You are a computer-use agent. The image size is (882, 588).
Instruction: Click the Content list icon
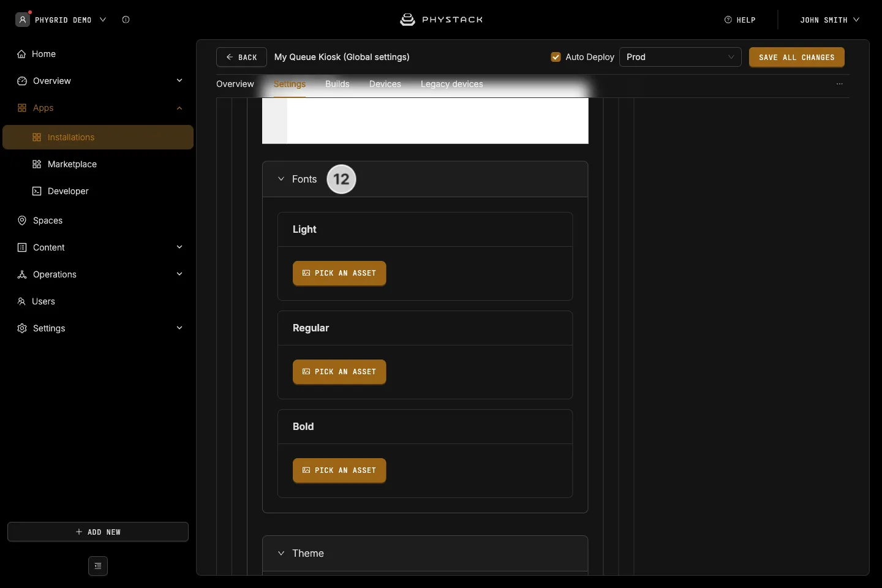(x=22, y=247)
